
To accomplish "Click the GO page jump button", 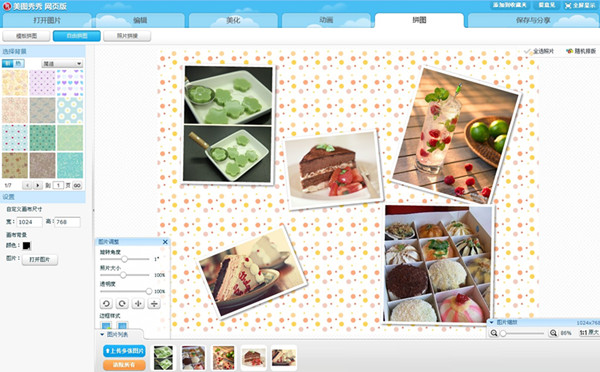I will (x=77, y=186).
